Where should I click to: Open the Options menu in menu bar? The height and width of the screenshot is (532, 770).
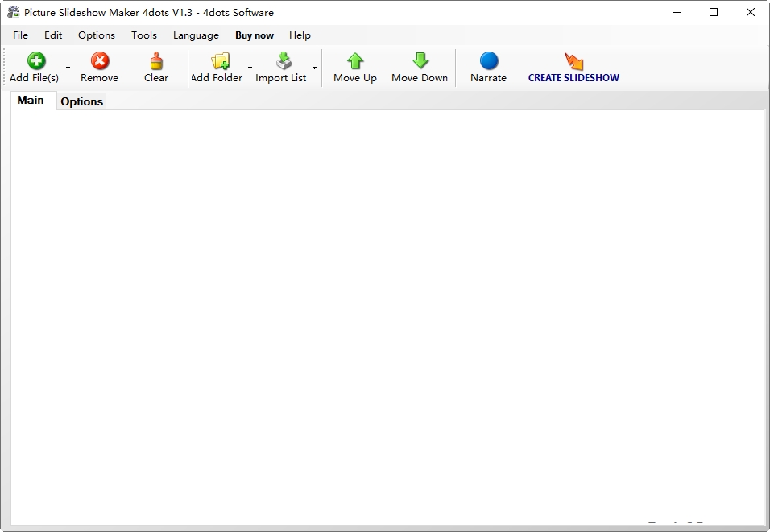97,35
